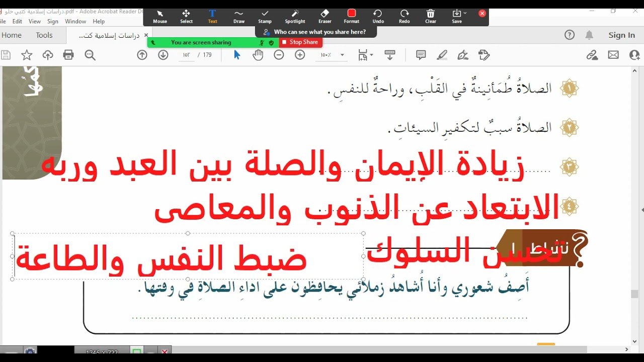Screen dimensions: 644x362
Task: Open the zoom level dropdown
Action: pos(343,55)
